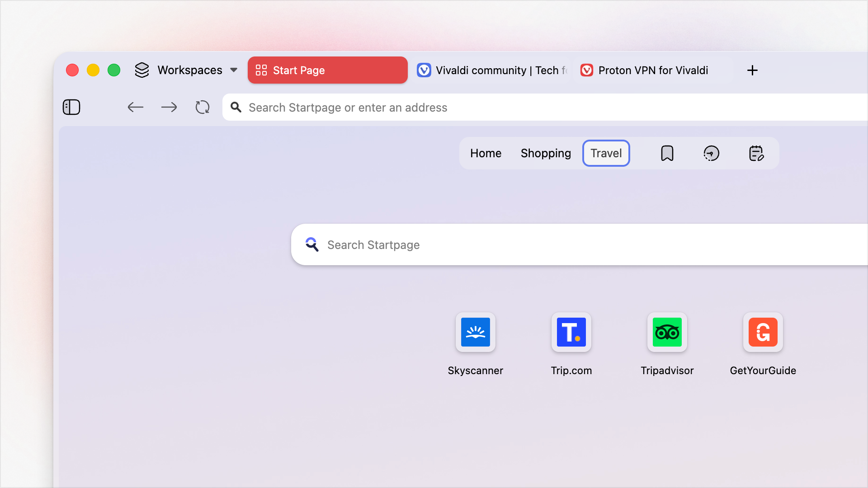Open the Skyscanner speed dial

click(x=476, y=332)
